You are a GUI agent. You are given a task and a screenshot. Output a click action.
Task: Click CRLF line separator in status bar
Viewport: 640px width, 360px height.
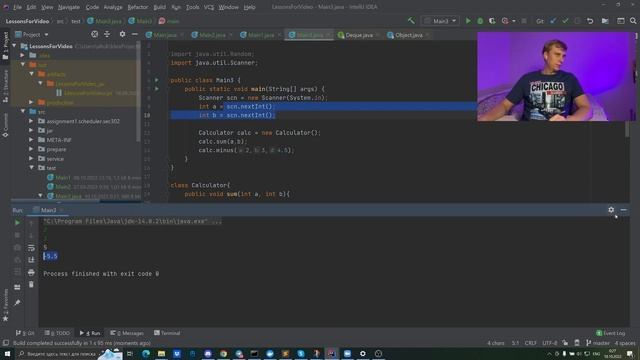tap(530, 343)
